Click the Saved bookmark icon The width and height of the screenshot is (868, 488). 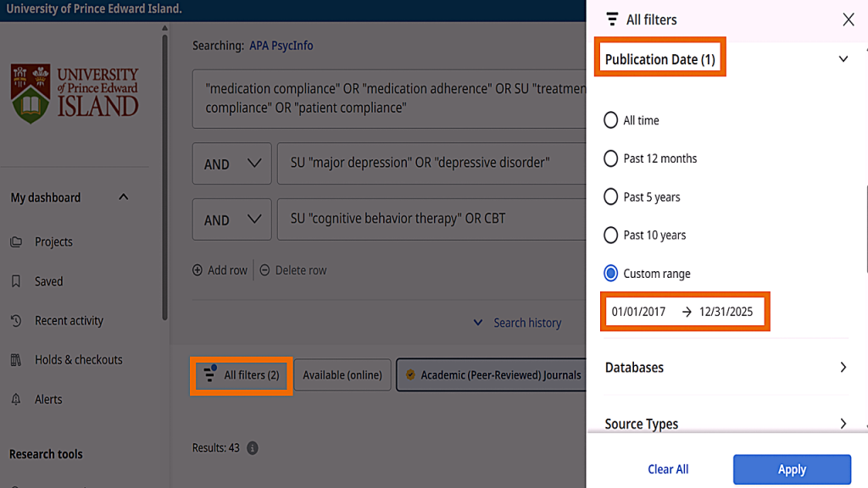pos(16,281)
